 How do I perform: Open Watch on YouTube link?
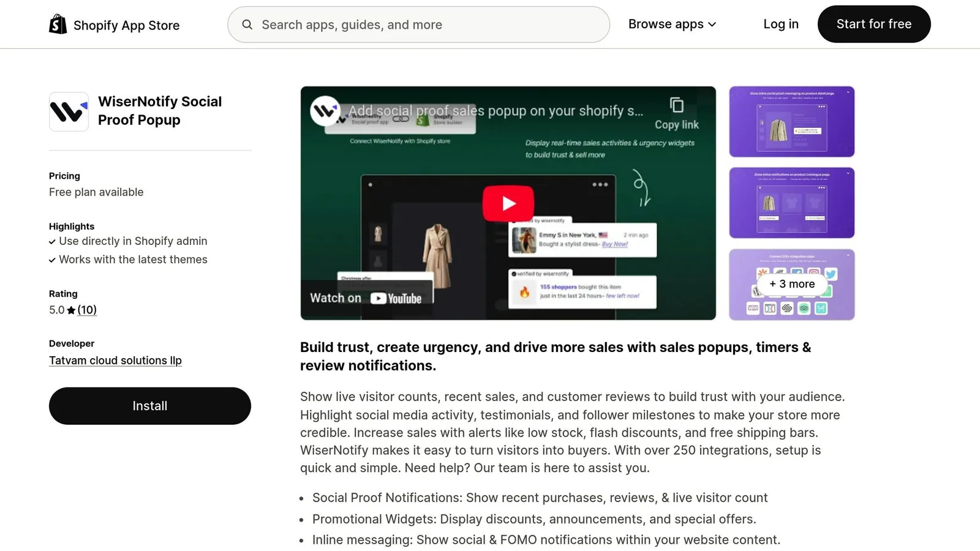(x=366, y=298)
